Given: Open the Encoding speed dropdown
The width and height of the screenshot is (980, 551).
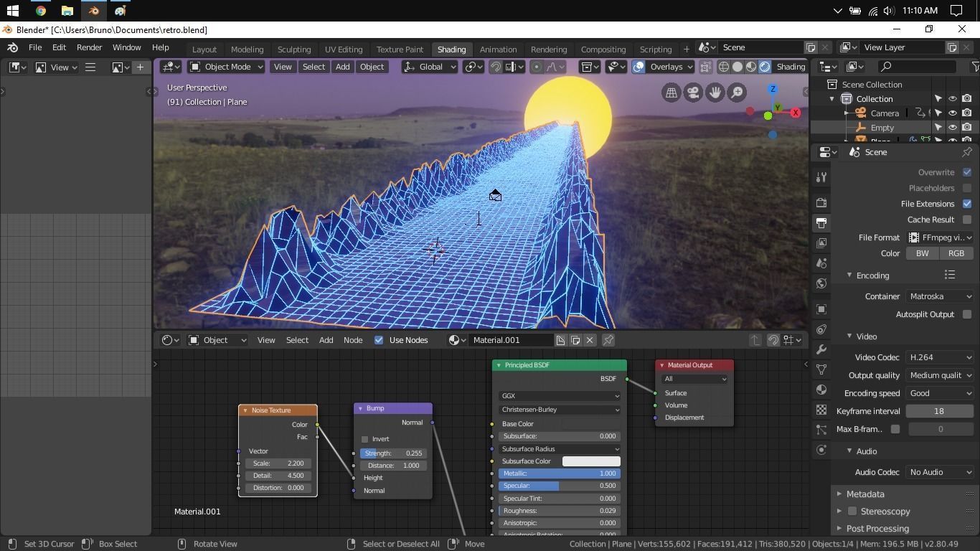Looking at the screenshot, I should coord(940,393).
